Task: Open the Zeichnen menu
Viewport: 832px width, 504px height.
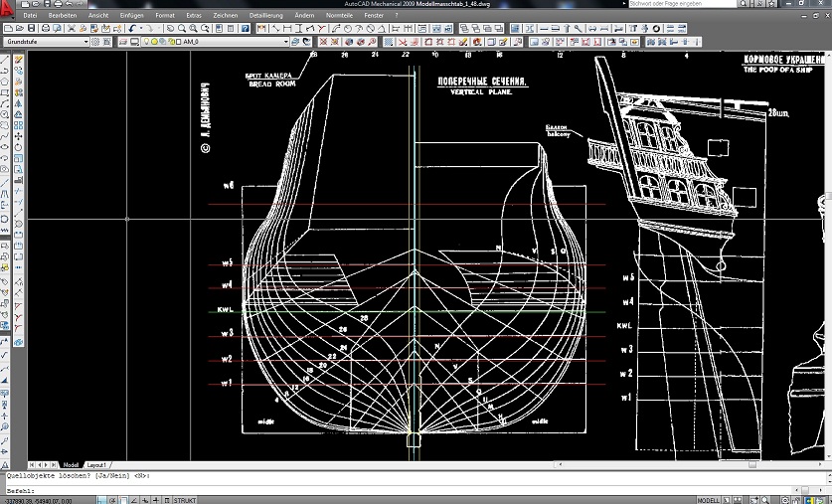Action: [x=225, y=17]
